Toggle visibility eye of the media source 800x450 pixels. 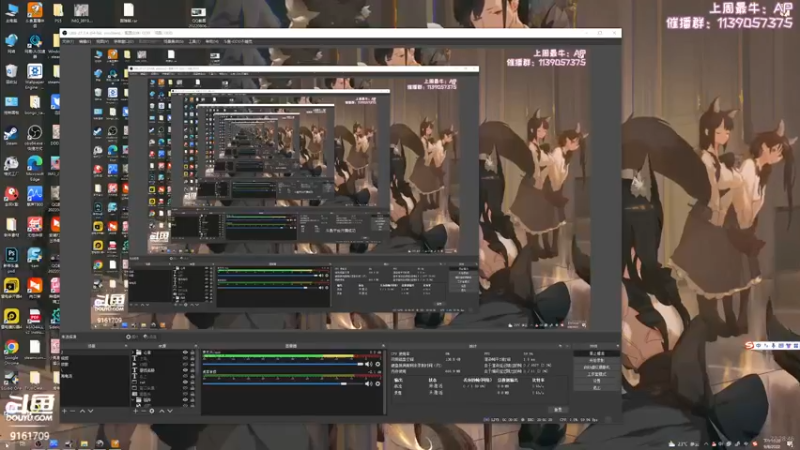tap(185, 364)
